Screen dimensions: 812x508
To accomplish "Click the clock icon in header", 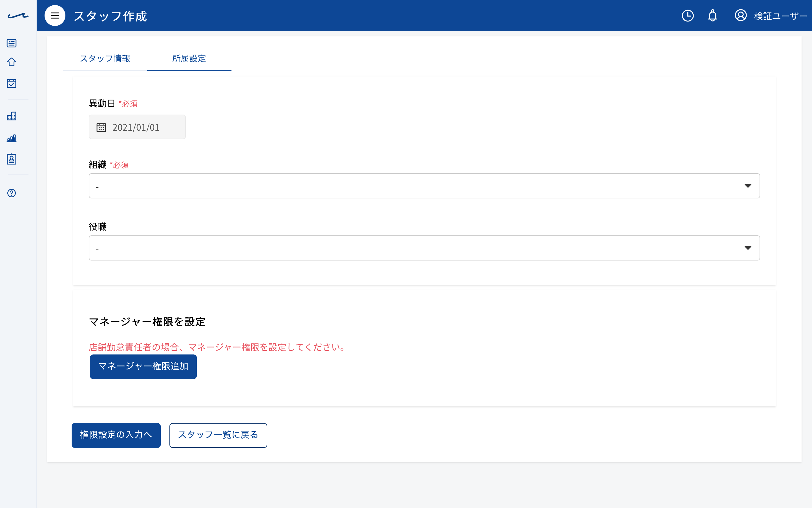I will tap(687, 16).
